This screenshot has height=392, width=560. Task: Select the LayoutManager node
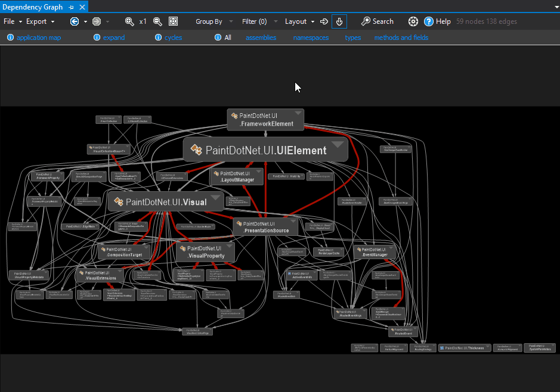click(x=237, y=176)
